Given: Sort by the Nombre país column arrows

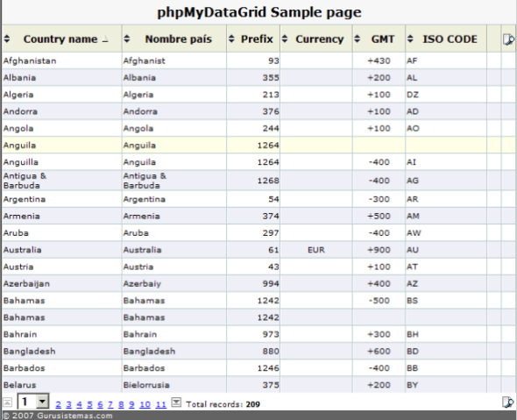Looking at the screenshot, I should pyautogui.click(x=127, y=39).
